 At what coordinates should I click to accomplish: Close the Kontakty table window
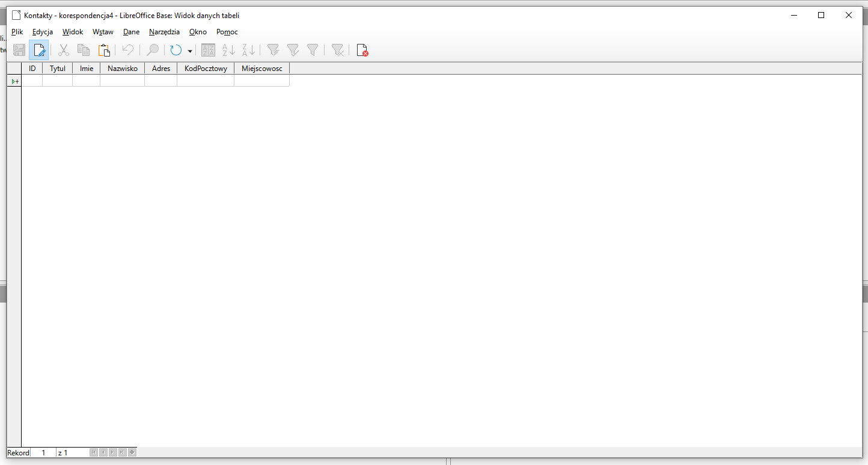pyautogui.click(x=849, y=15)
